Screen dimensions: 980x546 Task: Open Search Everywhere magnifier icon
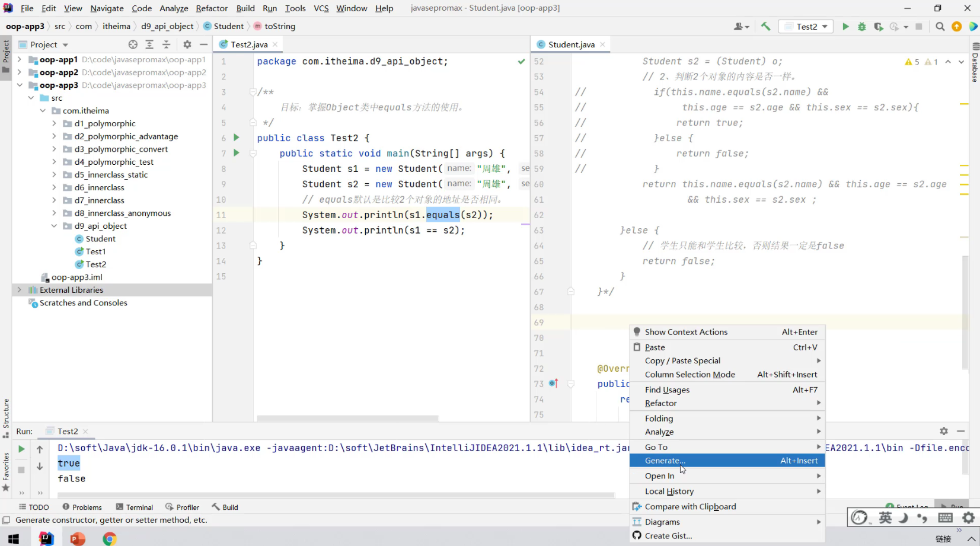(x=940, y=26)
